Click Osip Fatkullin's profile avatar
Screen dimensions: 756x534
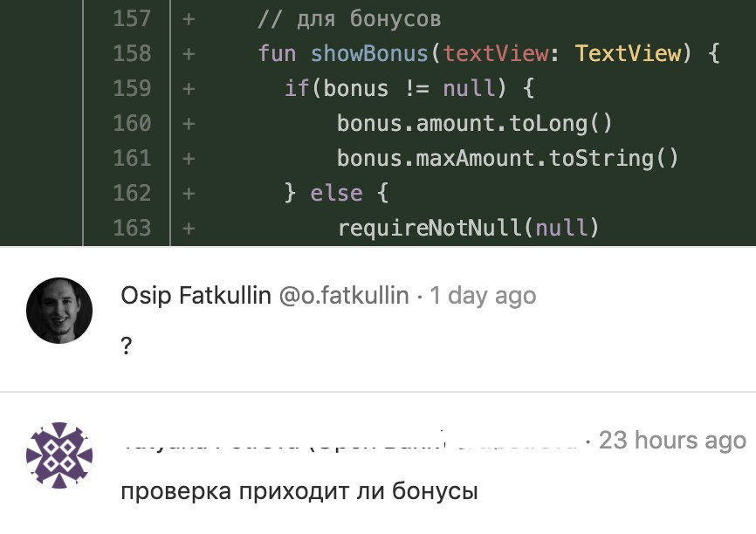click(x=59, y=311)
